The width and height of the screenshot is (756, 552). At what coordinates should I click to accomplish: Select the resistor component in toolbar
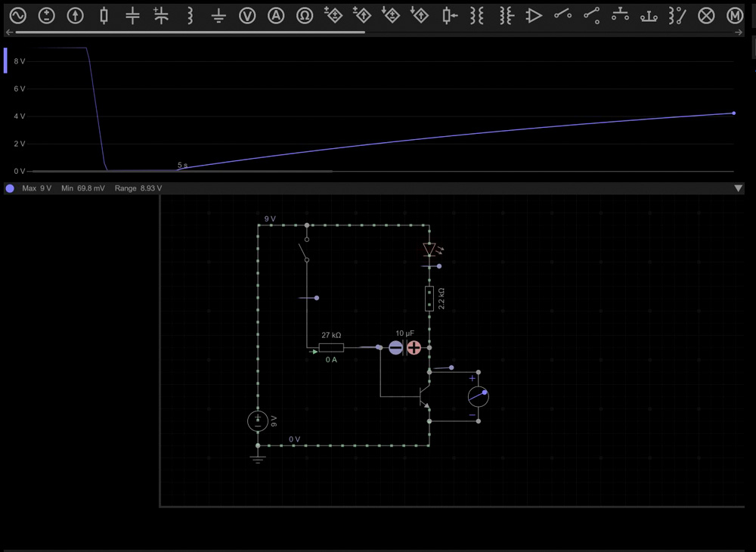coord(104,16)
